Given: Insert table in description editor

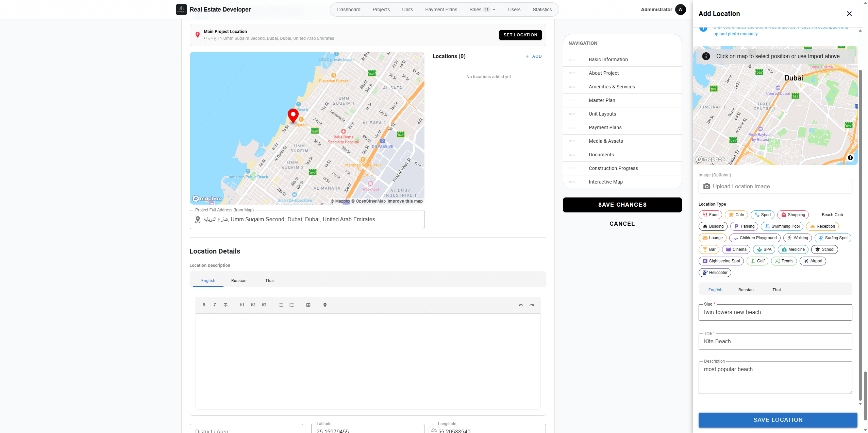Looking at the screenshot, I should click(308, 305).
